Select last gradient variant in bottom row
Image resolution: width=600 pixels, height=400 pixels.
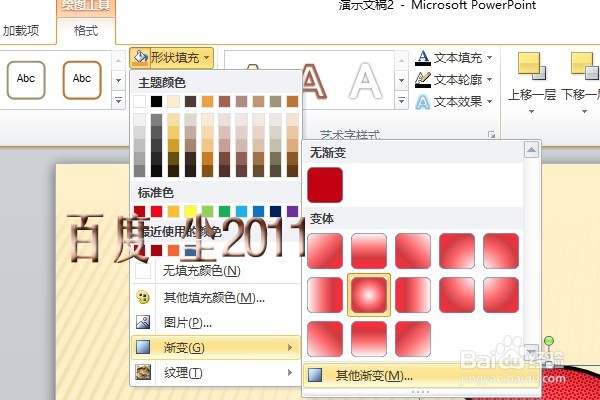pyautogui.click(x=413, y=339)
